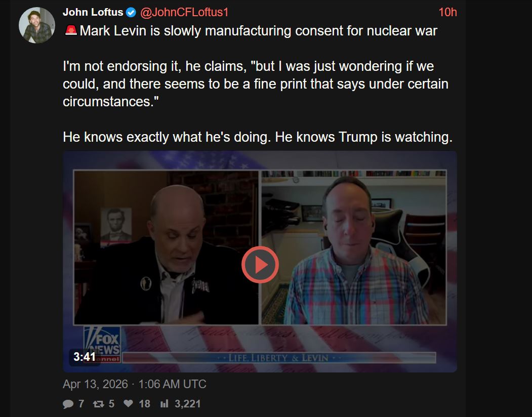Click the heart like icon
Viewport: 532px width, 417px height.
[x=128, y=403]
